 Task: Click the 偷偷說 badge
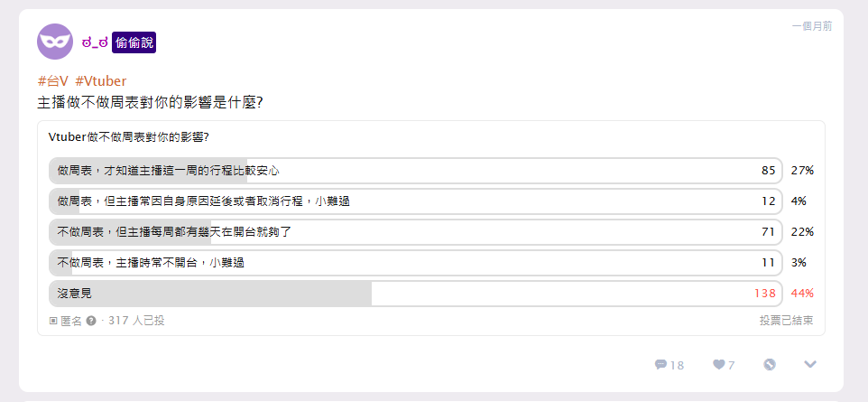134,42
